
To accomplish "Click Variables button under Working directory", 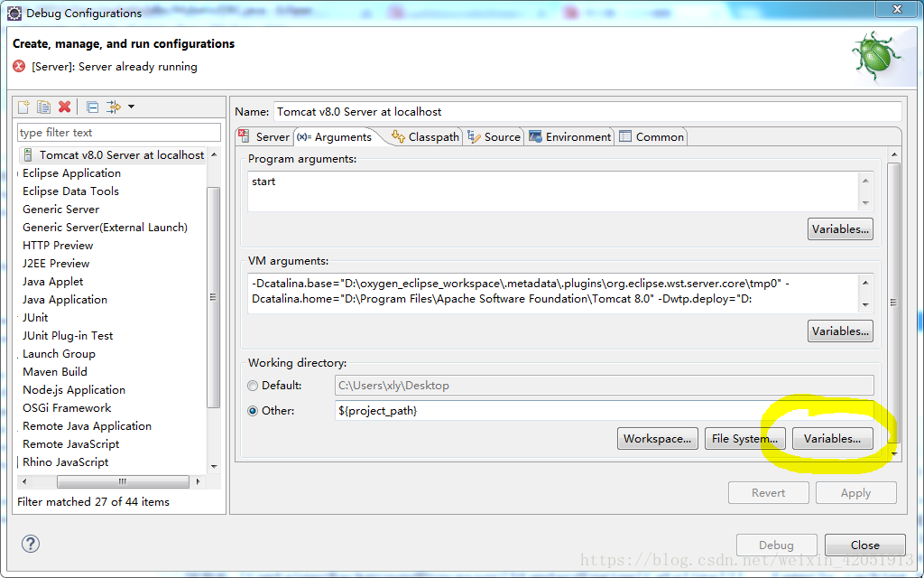I will (x=833, y=439).
